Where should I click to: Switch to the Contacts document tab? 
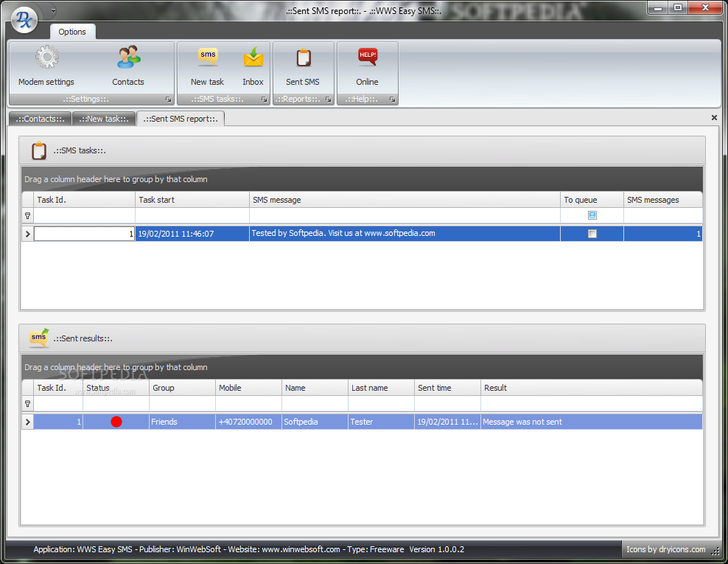tap(40, 119)
